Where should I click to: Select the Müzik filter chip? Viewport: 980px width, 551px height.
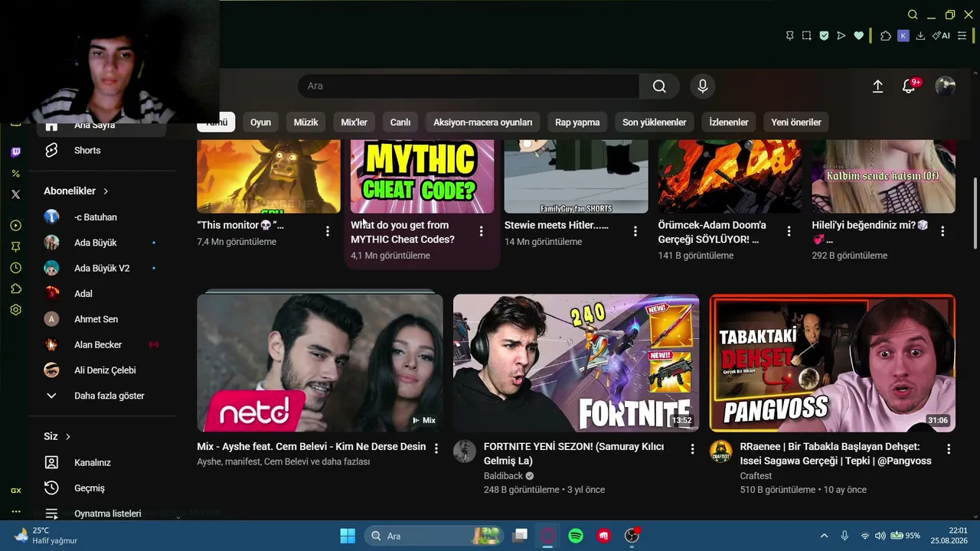(305, 122)
